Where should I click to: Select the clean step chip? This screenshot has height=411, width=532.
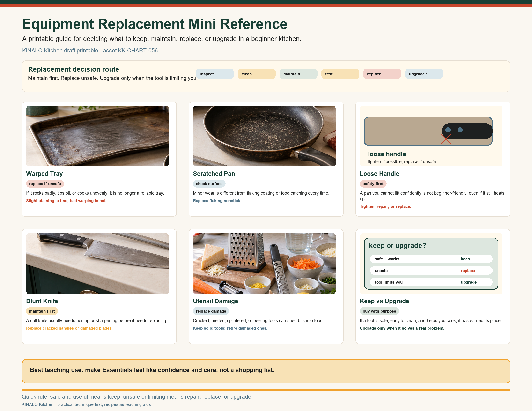click(257, 74)
